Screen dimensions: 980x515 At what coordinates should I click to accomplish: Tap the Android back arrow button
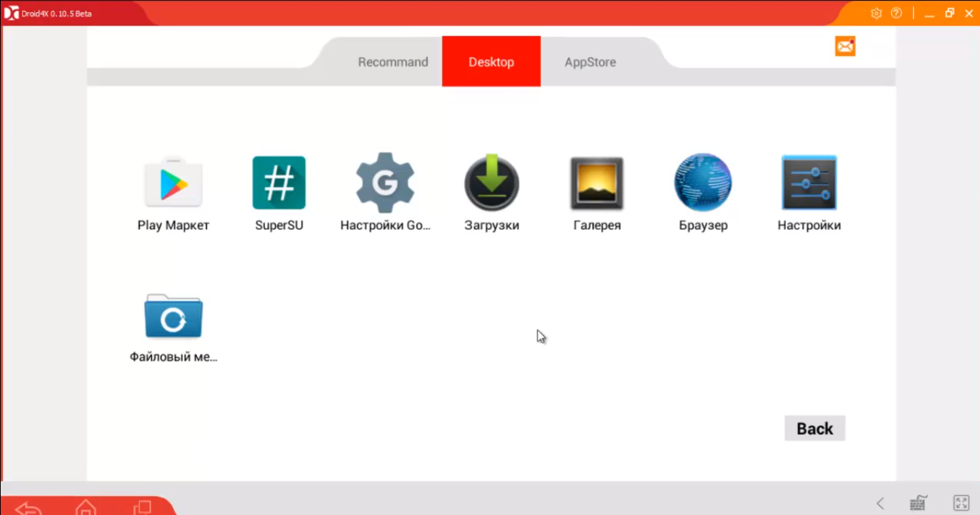coord(28,508)
